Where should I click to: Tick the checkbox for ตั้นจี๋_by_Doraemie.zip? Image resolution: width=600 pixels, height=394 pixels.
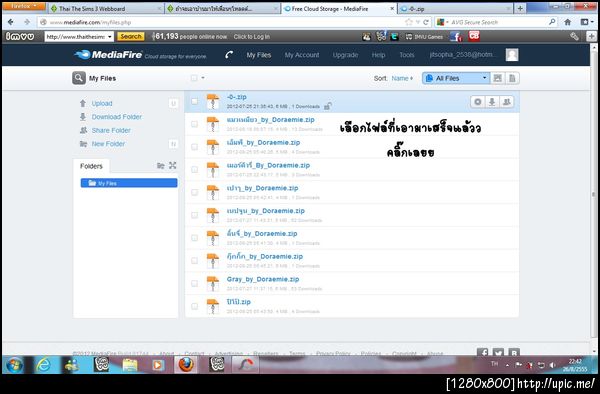pos(194,238)
